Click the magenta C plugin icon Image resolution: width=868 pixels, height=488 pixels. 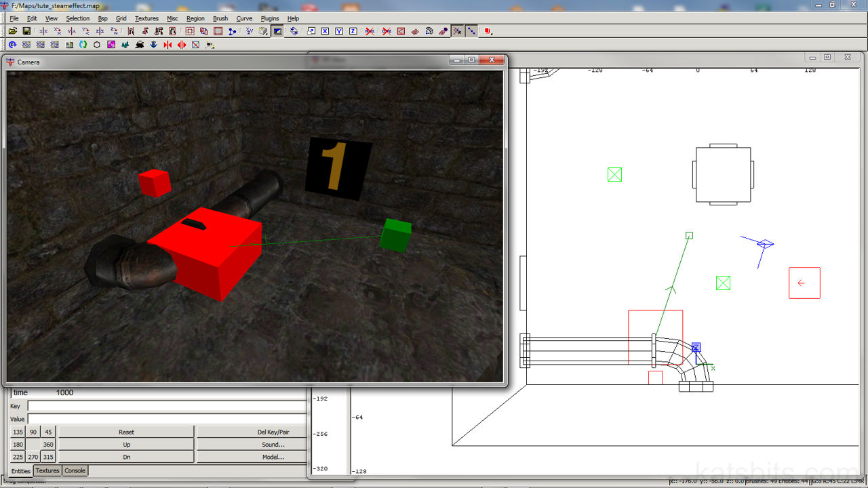click(x=111, y=45)
